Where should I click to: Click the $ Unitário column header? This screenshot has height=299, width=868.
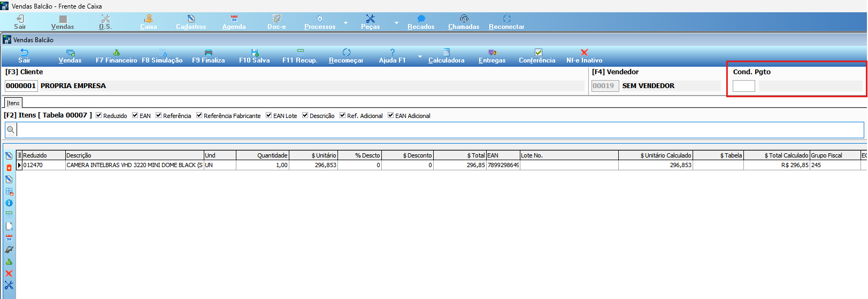(x=313, y=155)
